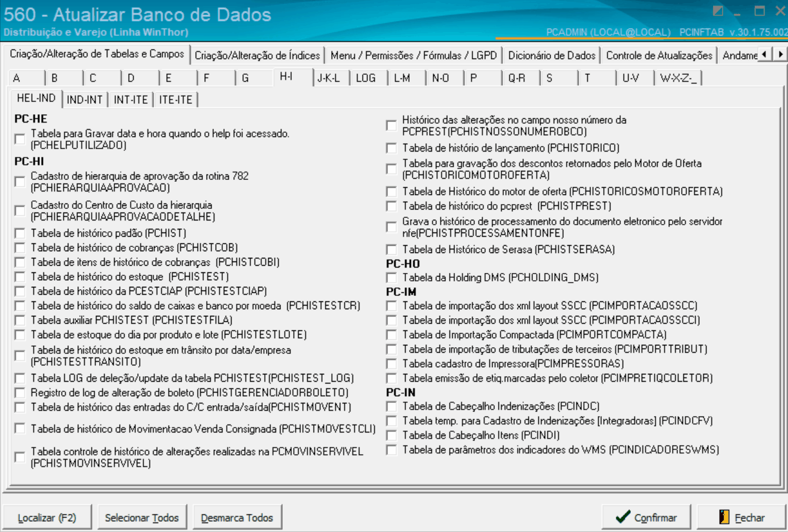Select the Q-R tab
Screen dimensions: 788x532
(x=522, y=78)
